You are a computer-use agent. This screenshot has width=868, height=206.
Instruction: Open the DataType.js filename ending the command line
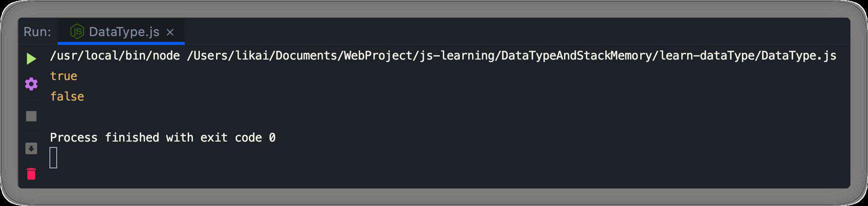click(x=799, y=56)
